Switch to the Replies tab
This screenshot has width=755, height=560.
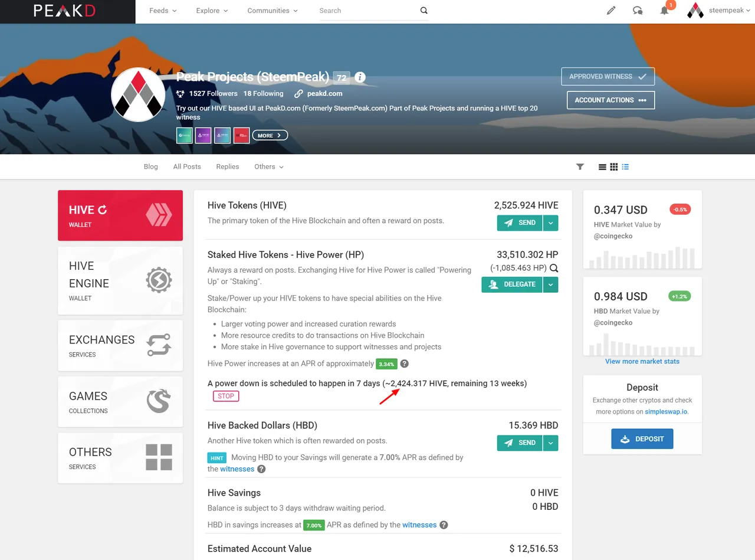click(x=228, y=167)
